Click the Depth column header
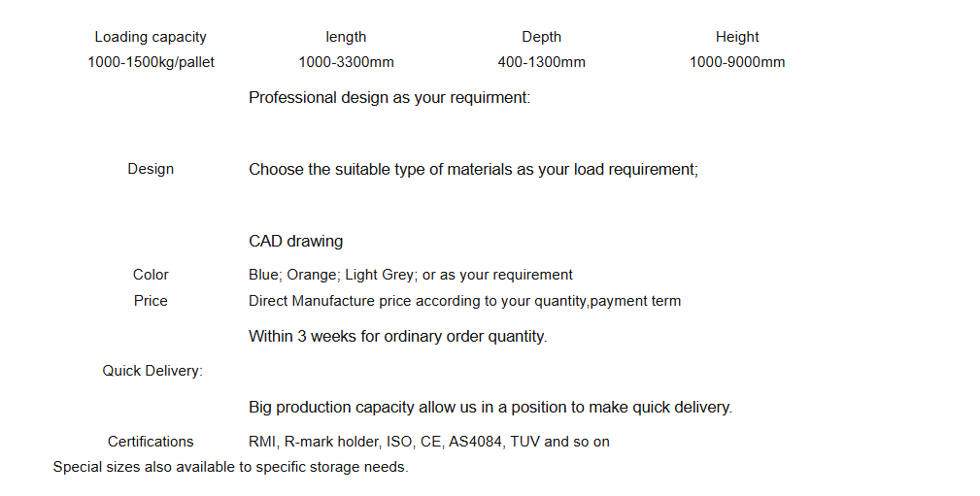 (x=541, y=37)
